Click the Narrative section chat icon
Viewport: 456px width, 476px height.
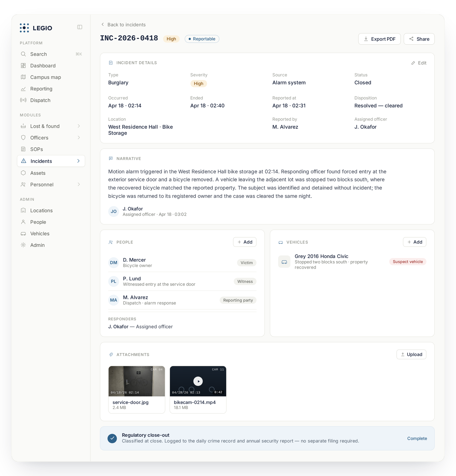point(111,158)
